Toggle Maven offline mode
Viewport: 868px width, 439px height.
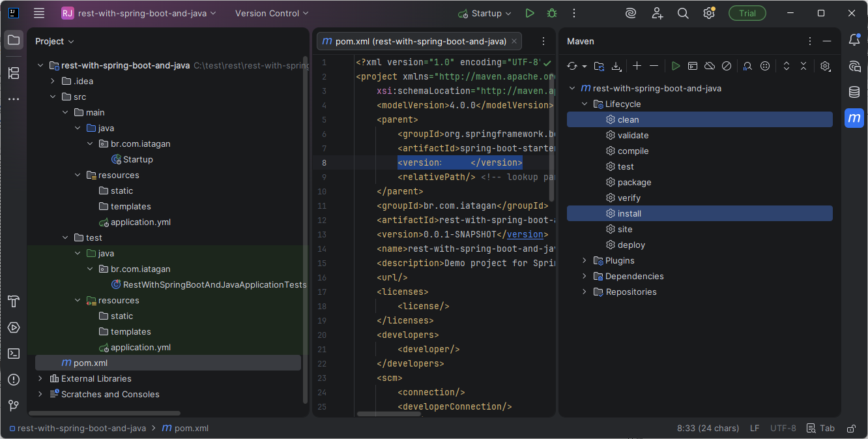(x=710, y=66)
